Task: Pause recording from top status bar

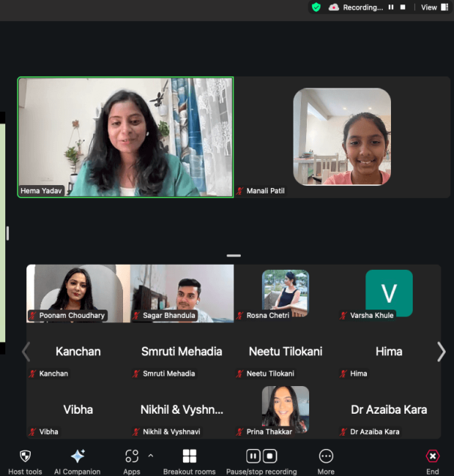Action: coord(391,7)
